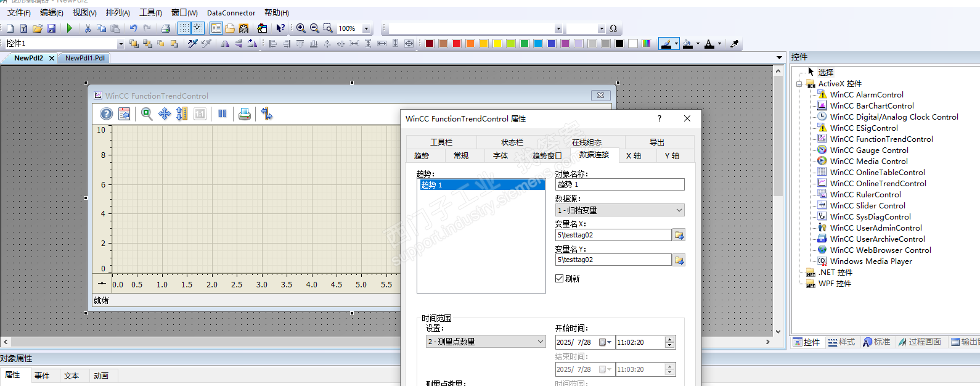Open the 文件(F) menu
980x386 pixels.
[19, 12]
